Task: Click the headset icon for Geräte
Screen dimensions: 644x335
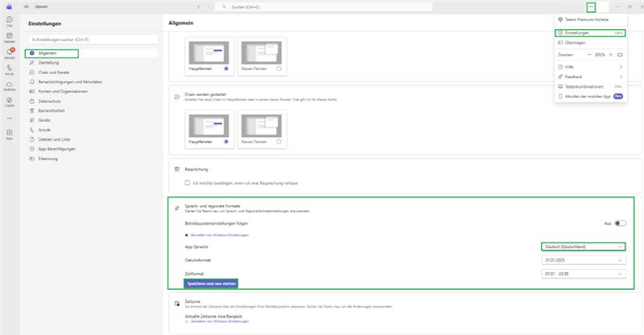Action: (x=32, y=121)
